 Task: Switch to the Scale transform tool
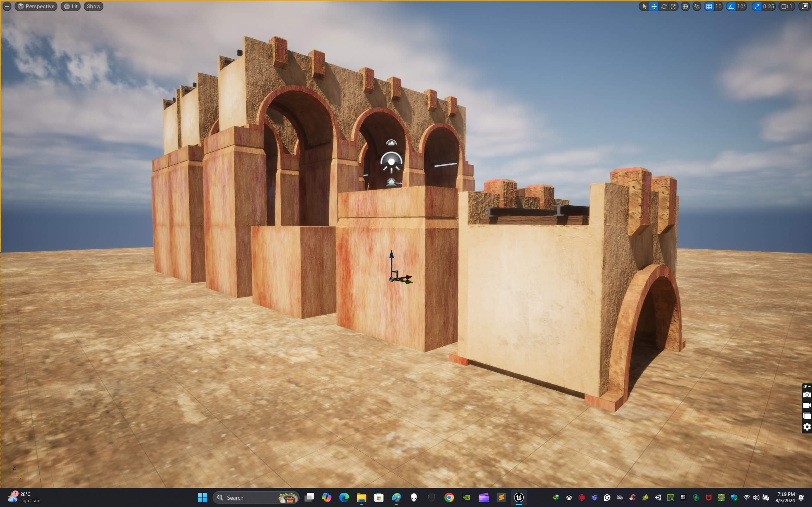coord(673,6)
